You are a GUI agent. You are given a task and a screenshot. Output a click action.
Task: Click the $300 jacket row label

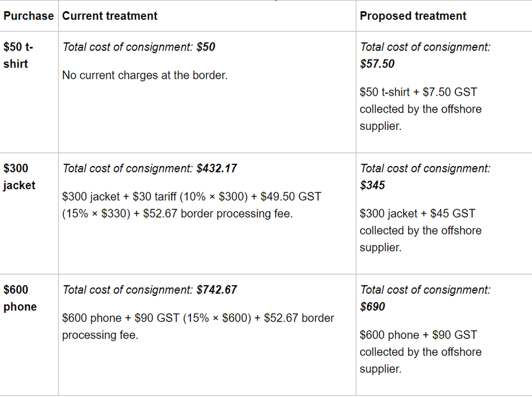[x=20, y=177]
